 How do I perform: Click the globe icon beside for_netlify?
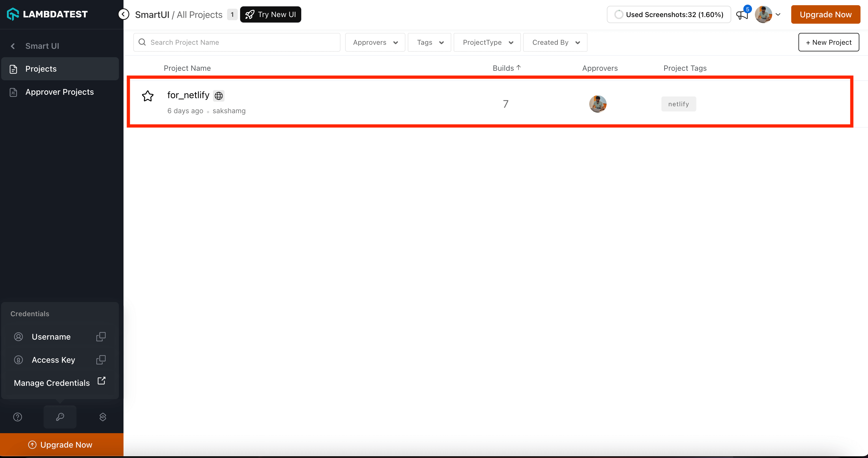point(219,96)
